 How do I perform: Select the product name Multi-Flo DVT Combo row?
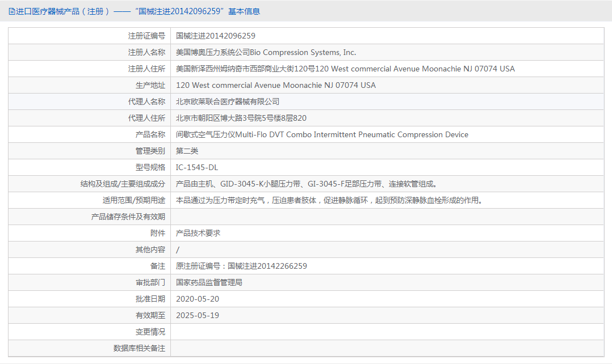click(x=322, y=134)
